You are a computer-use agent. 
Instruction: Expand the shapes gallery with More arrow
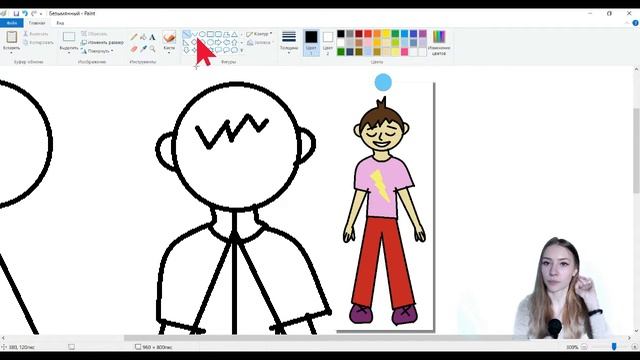242,50
